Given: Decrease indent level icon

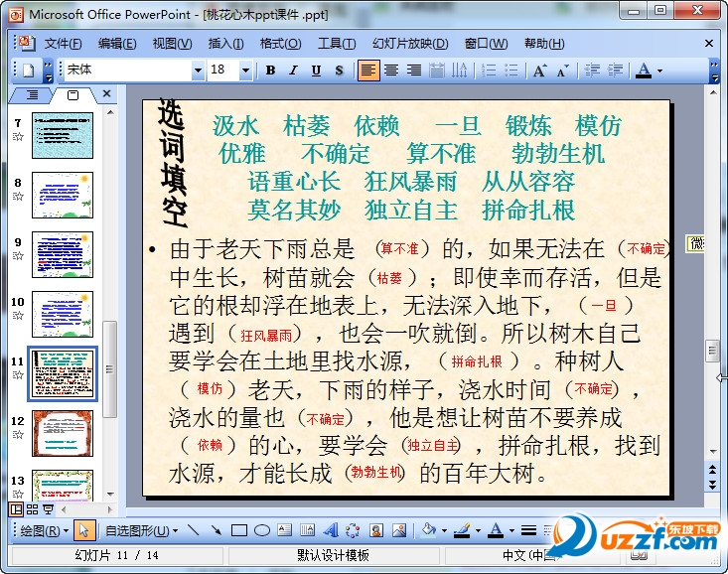Looking at the screenshot, I should (x=592, y=71).
